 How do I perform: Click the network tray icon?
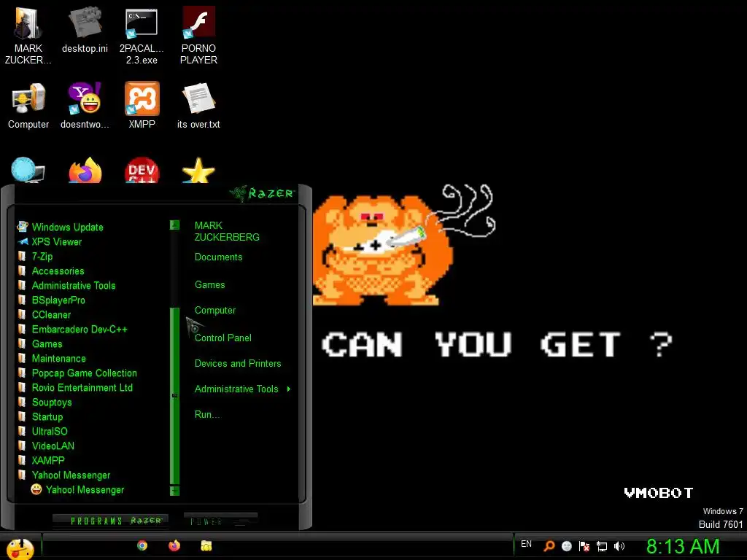(x=602, y=546)
